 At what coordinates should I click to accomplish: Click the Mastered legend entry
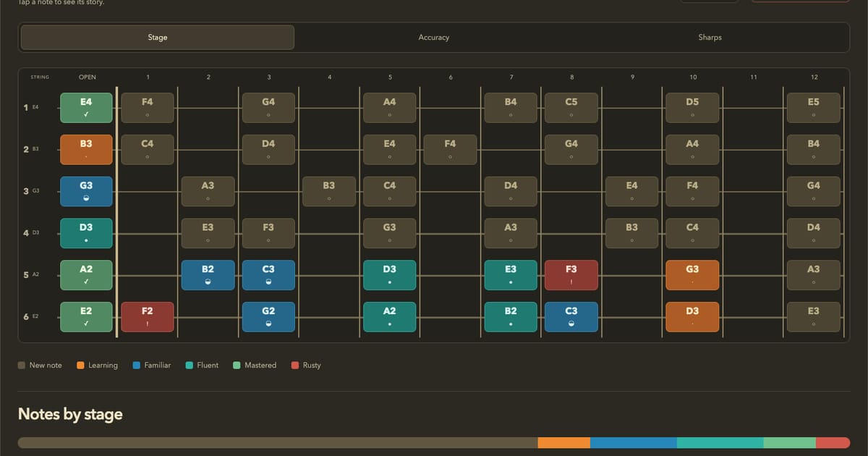click(255, 366)
